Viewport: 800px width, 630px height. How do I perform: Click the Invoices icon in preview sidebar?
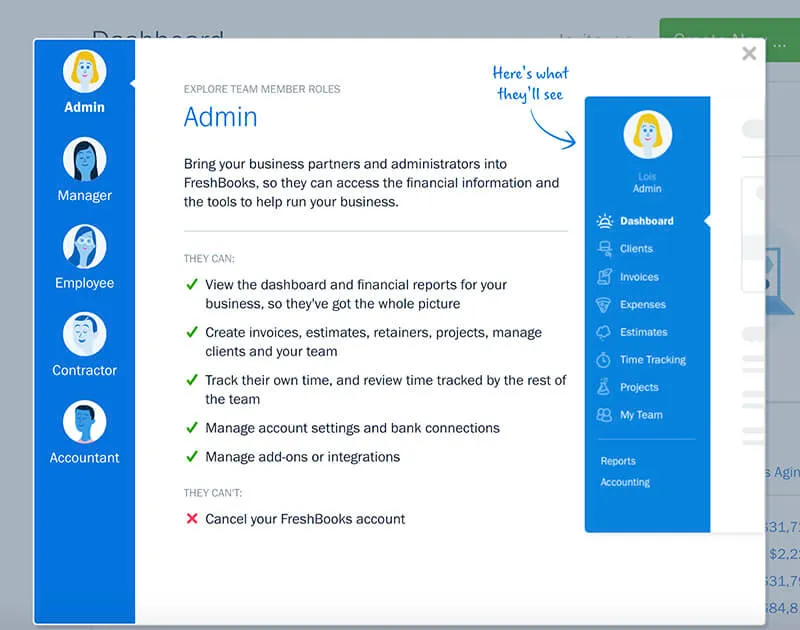tap(604, 277)
